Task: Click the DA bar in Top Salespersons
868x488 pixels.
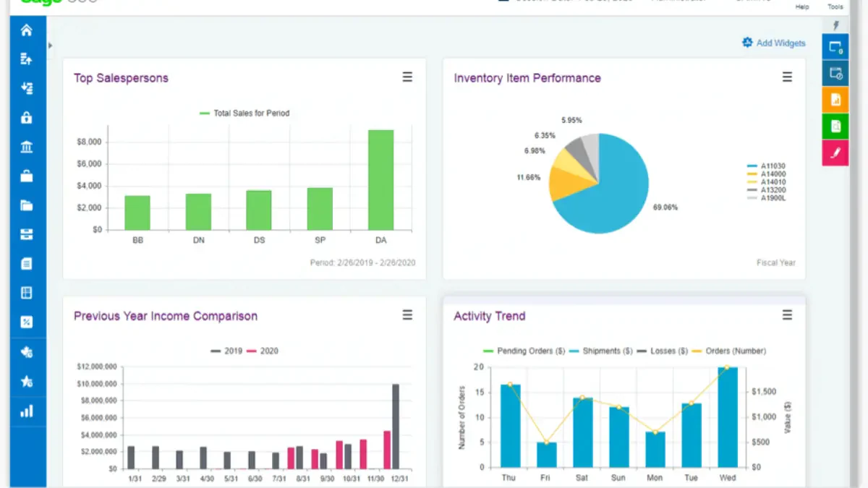Action: click(380, 180)
